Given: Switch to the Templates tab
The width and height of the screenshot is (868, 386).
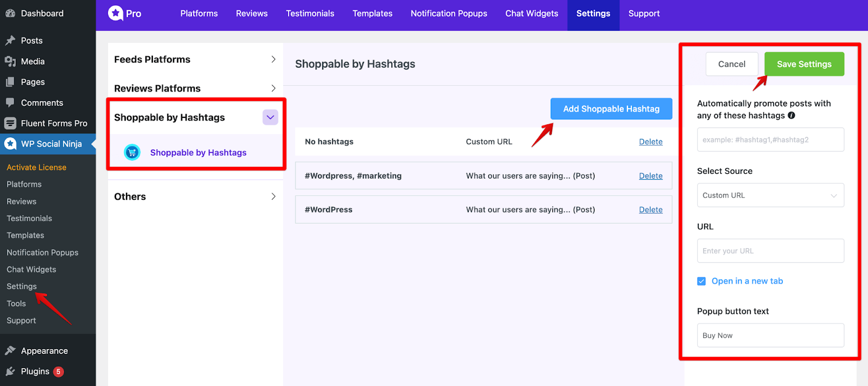Looking at the screenshot, I should point(372,14).
